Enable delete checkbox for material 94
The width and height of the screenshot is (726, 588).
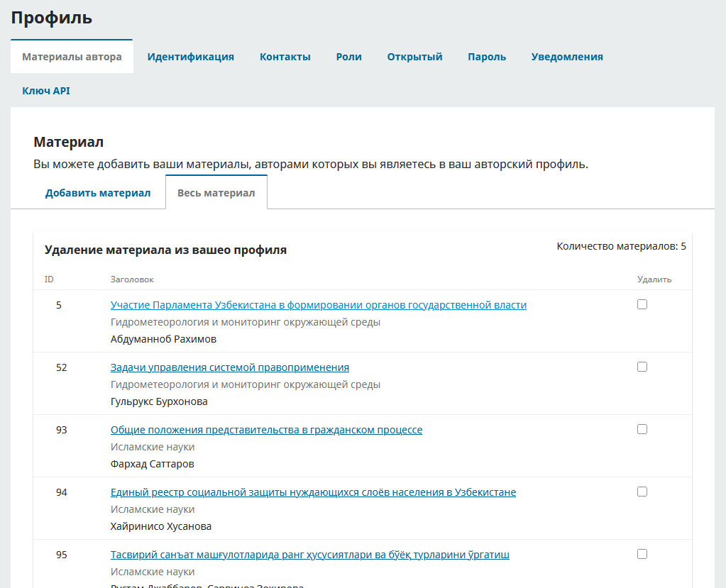coord(642,492)
